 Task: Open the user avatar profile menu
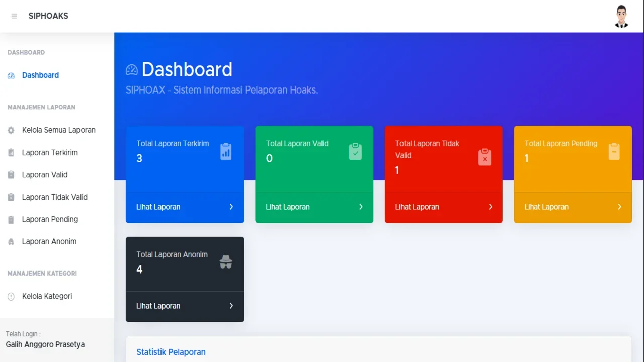(x=621, y=16)
